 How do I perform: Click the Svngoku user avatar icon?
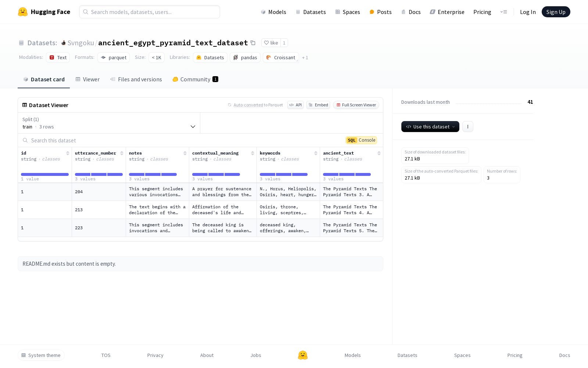63,43
